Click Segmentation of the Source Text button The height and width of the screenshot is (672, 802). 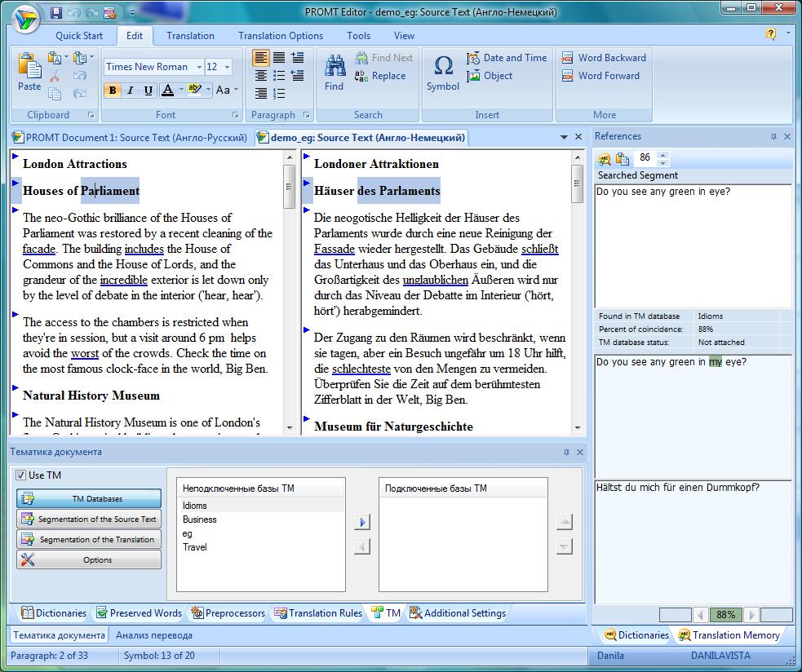pyautogui.click(x=89, y=519)
